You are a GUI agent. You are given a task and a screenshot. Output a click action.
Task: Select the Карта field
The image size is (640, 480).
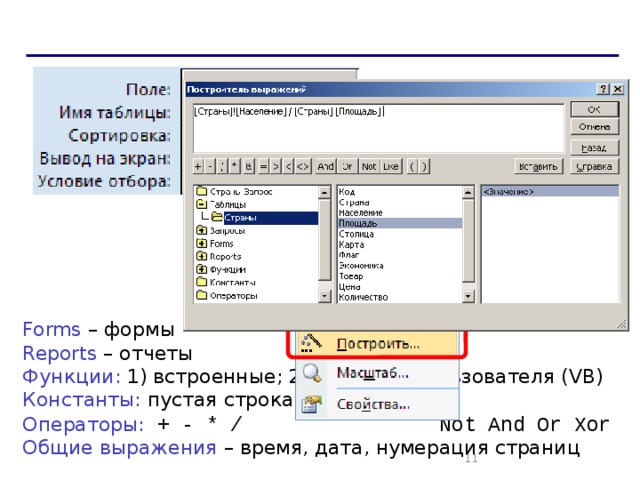(x=400, y=244)
